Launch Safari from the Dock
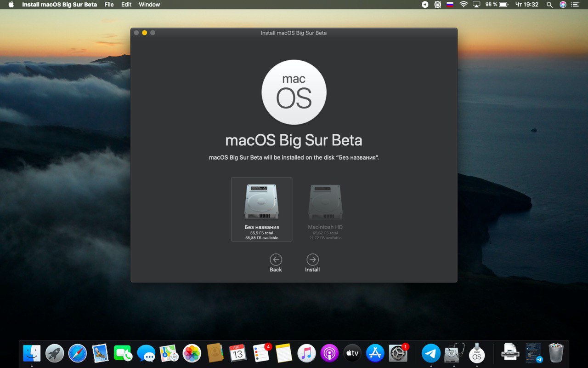Viewport: 588px width, 368px height. pos(78,353)
